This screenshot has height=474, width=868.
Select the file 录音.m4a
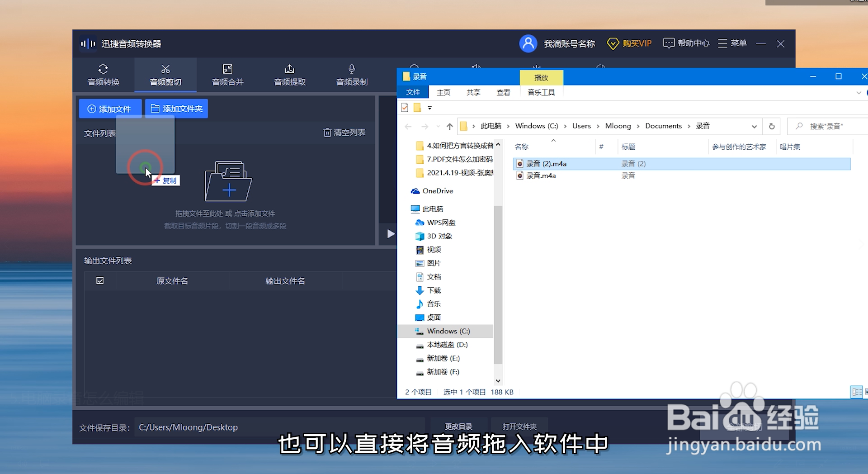(x=541, y=175)
